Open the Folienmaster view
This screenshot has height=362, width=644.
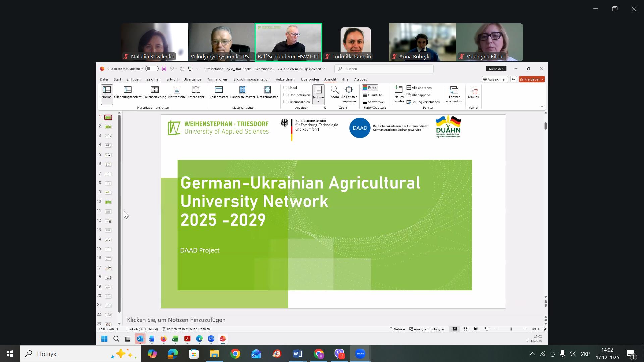[219, 92]
